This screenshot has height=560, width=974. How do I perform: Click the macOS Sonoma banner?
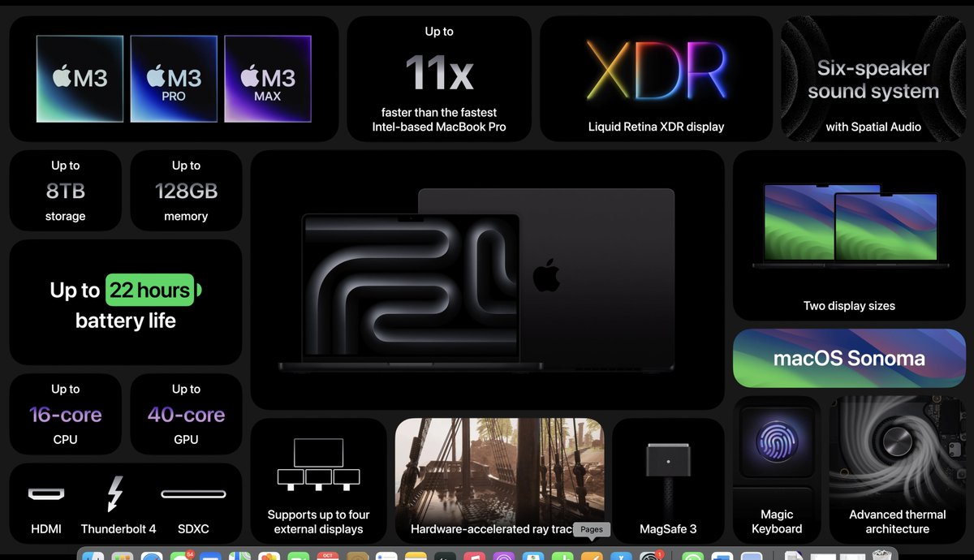[849, 358]
